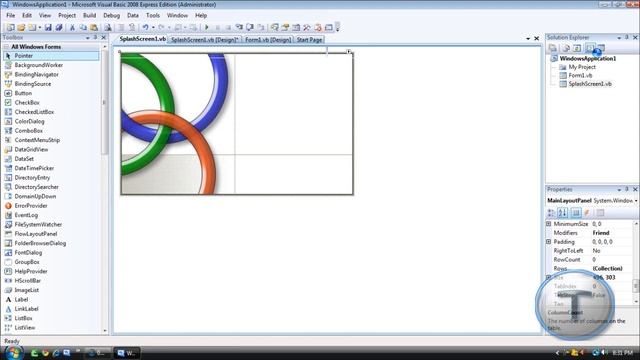This screenshot has width=640, height=360.
Task: Click the Copy icon in the toolbar
Action: [83, 27]
